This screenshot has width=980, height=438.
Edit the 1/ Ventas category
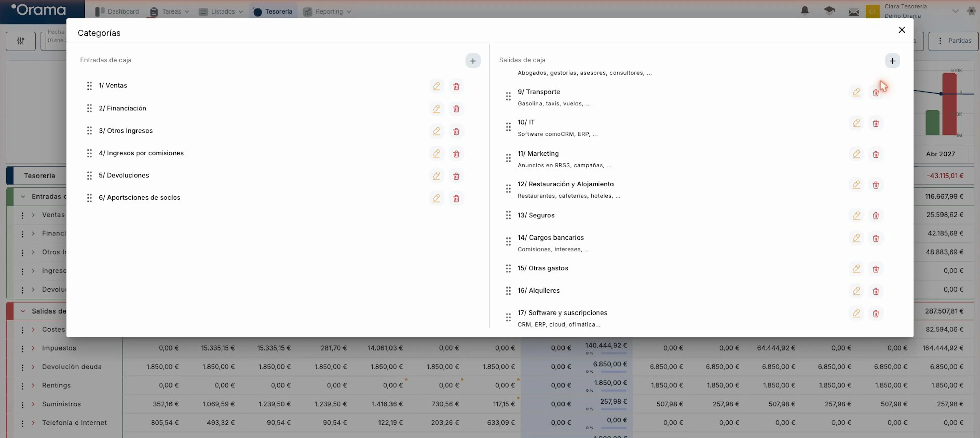pos(436,86)
